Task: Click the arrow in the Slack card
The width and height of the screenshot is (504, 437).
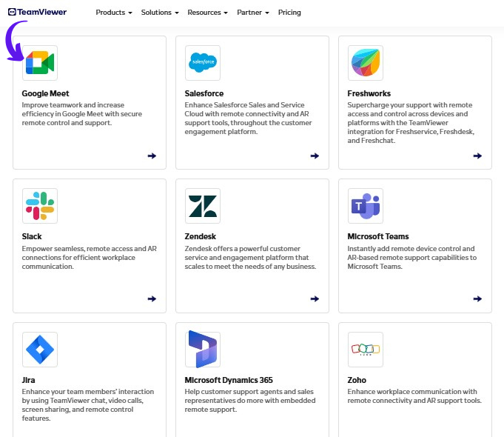Action: [152, 299]
